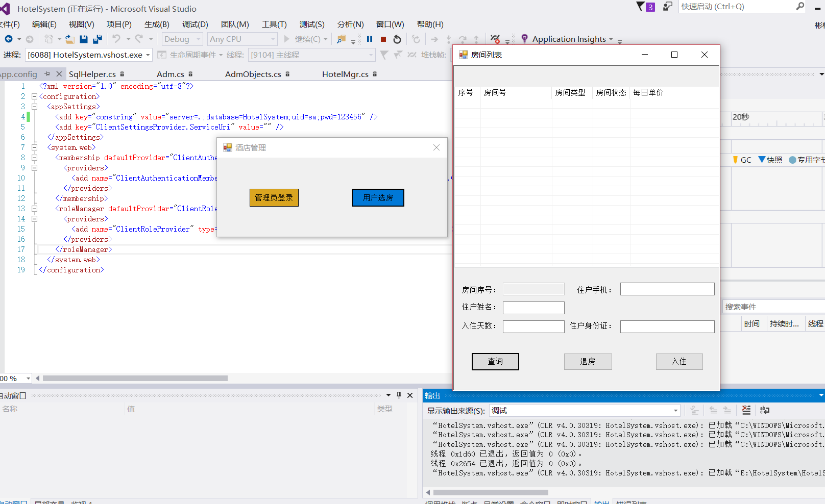
Task: Close the hotel management (酒店管理) dialog
Action: tap(436, 147)
